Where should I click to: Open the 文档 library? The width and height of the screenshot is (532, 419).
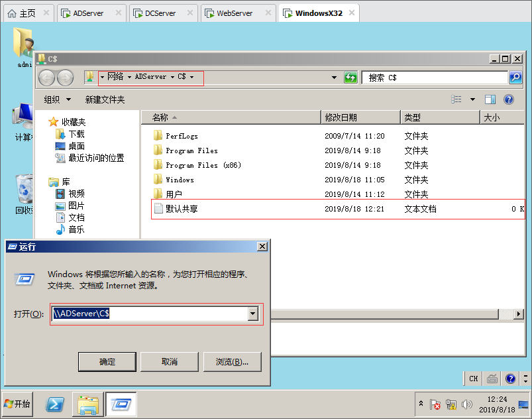point(70,217)
